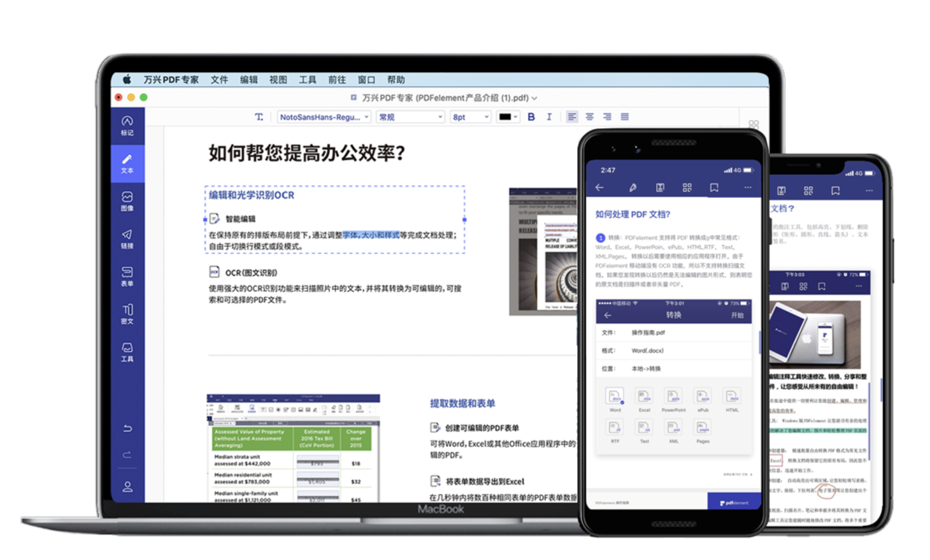930x560 pixels.
Task: Open the 工具 menu in menu bar
Action: tap(307, 80)
